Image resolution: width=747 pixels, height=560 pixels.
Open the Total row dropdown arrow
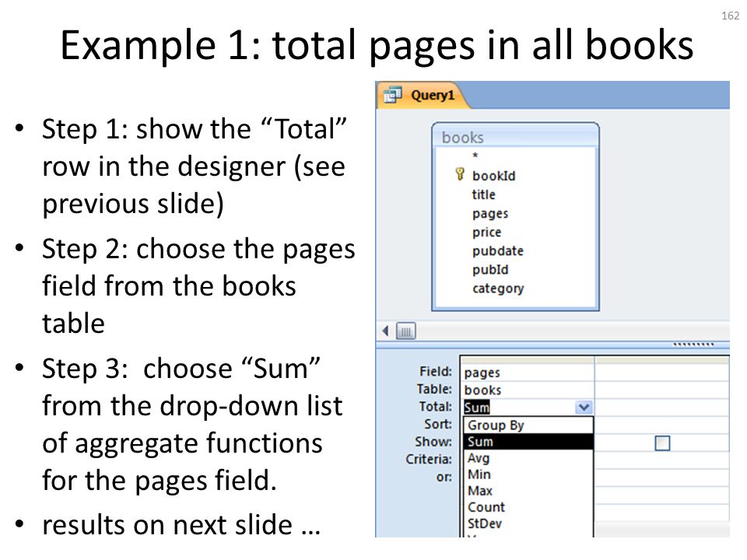coord(584,408)
